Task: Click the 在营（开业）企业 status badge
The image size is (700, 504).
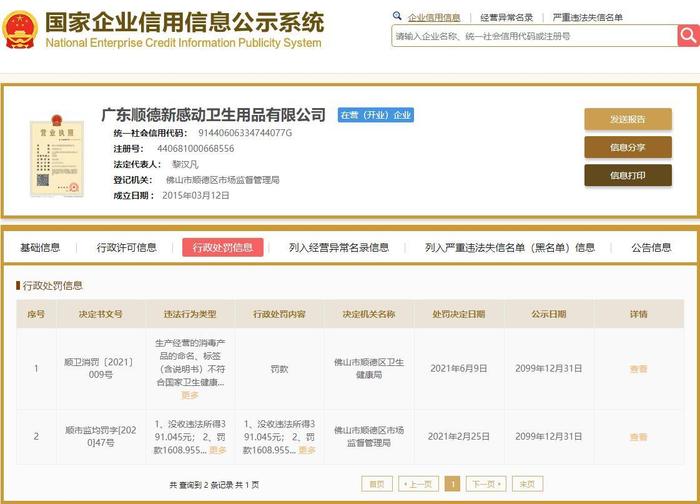Action: (x=375, y=115)
